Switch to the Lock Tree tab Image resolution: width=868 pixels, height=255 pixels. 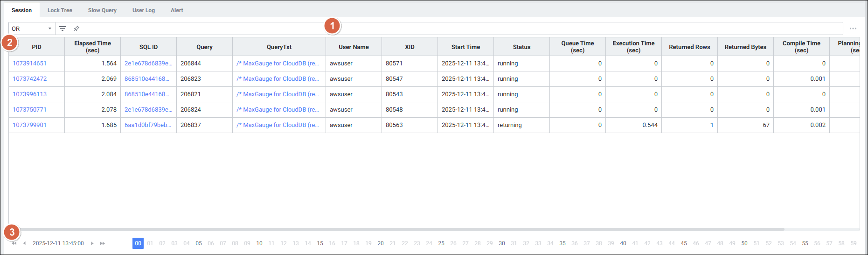pos(60,10)
